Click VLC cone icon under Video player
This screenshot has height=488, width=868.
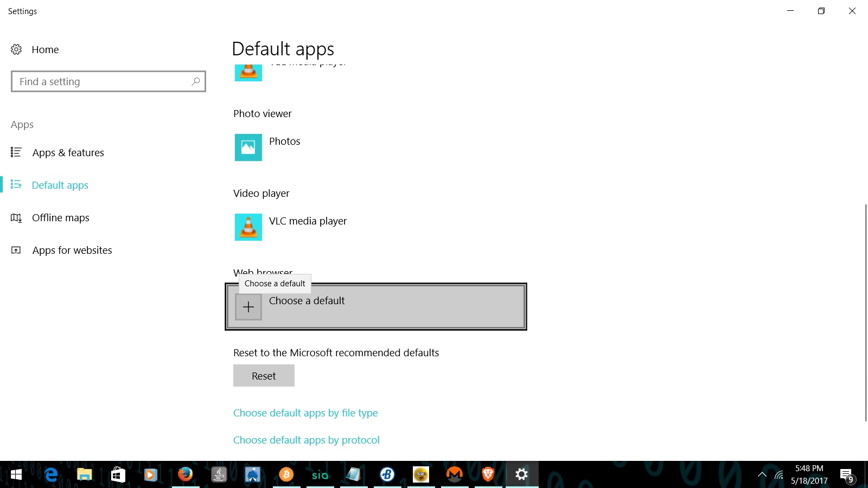248,227
